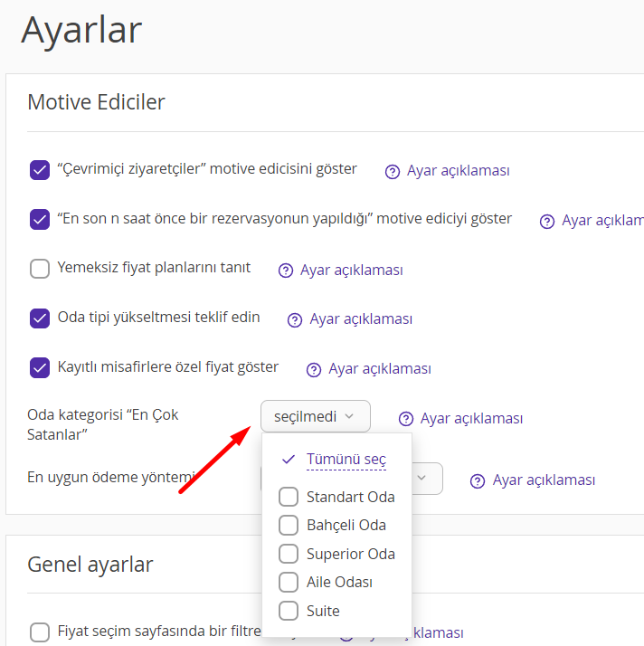Open Ayar açıklaması link for Kayıtlı misafirlere

click(x=380, y=369)
